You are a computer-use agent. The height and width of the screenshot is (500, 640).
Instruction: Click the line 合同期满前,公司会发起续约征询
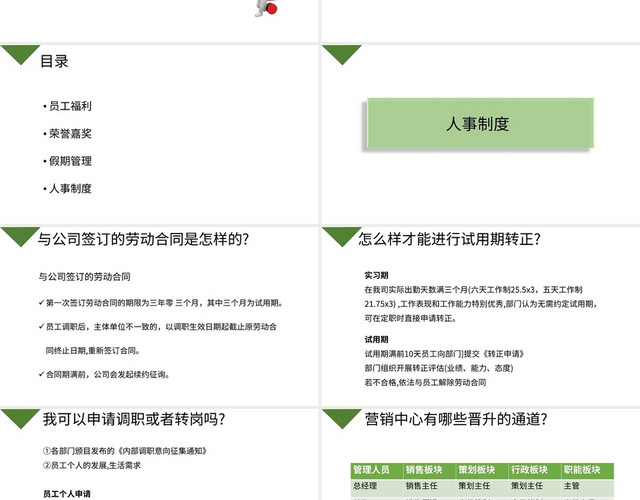click(104, 374)
